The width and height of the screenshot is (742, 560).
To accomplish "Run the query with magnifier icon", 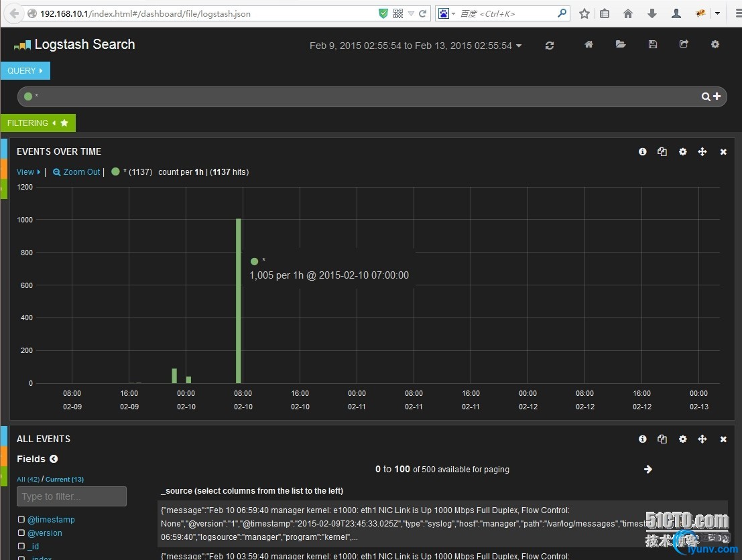I will coord(706,96).
